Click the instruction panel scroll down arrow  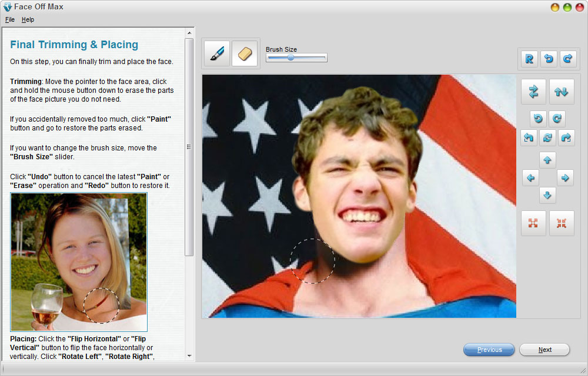189,356
